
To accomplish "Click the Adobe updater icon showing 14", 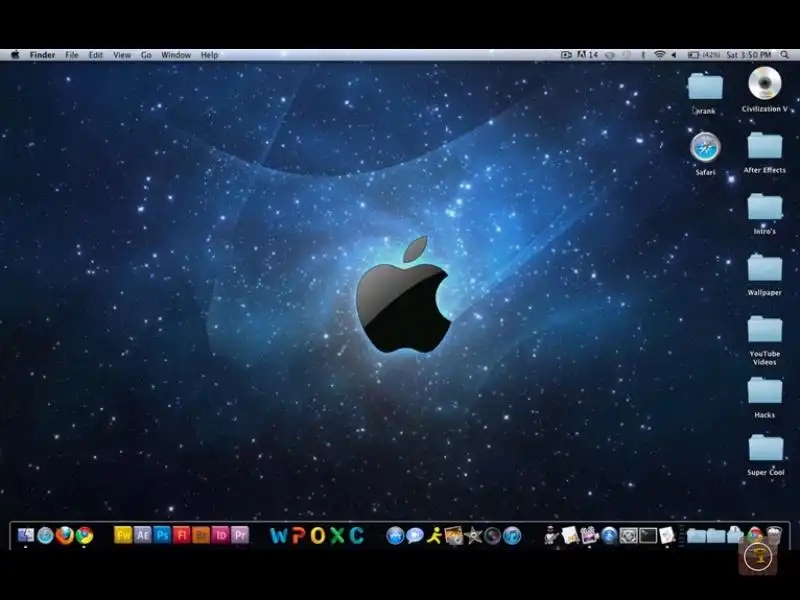I will click(x=587, y=55).
